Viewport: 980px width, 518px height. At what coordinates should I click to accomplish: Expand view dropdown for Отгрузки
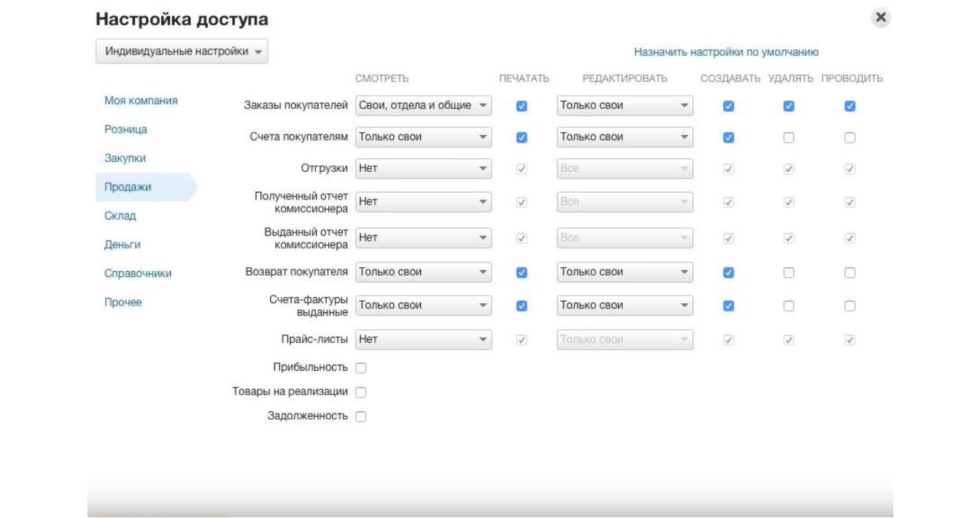[423, 169]
